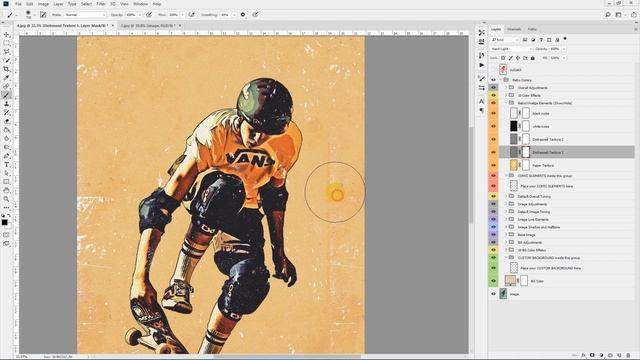
Task: Click the foreground color swatch
Action: click(4, 222)
